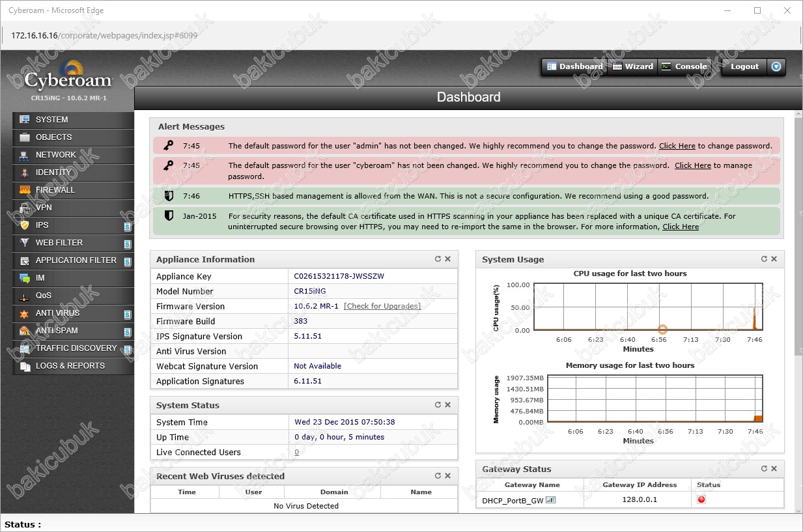Viewport: 803px width, 532px height.
Task: Click Here link for admin password change
Action: pos(677,147)
